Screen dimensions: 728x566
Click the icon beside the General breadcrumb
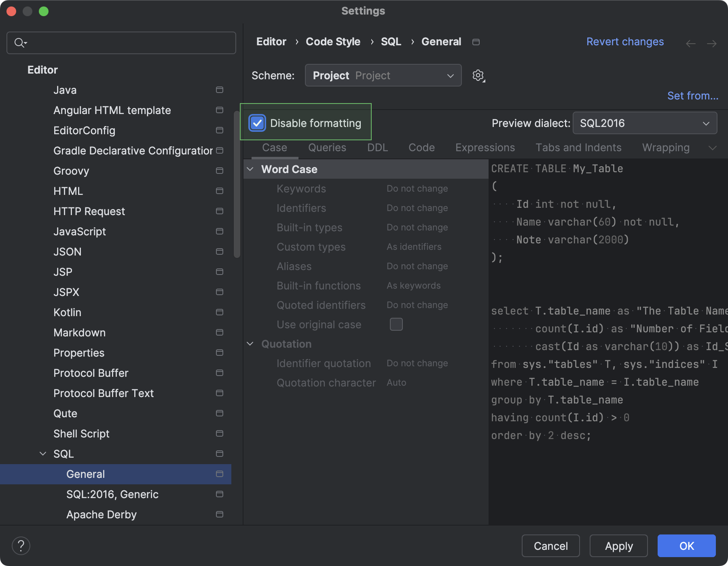click(476, 42)
